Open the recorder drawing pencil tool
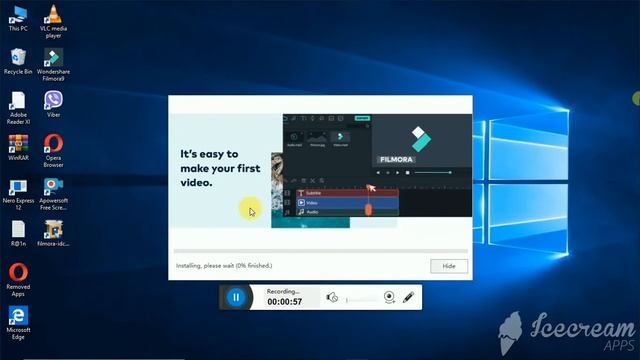 [x=408, y=297]
